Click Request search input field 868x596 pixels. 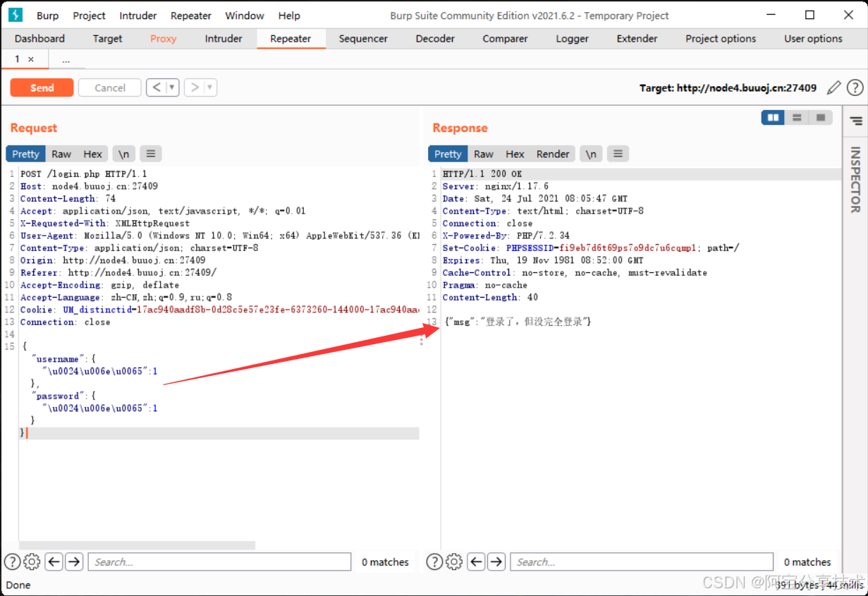click(x=219, y=562)
